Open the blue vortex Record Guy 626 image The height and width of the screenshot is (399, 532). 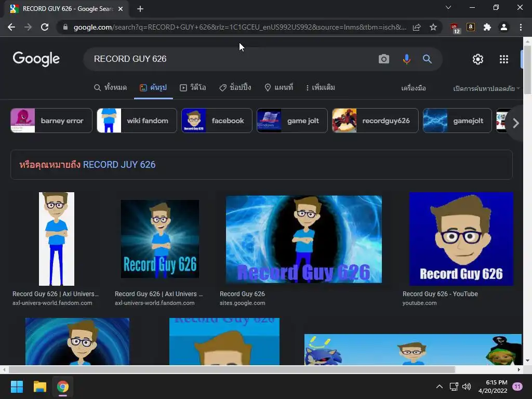(x=303, y=239)
